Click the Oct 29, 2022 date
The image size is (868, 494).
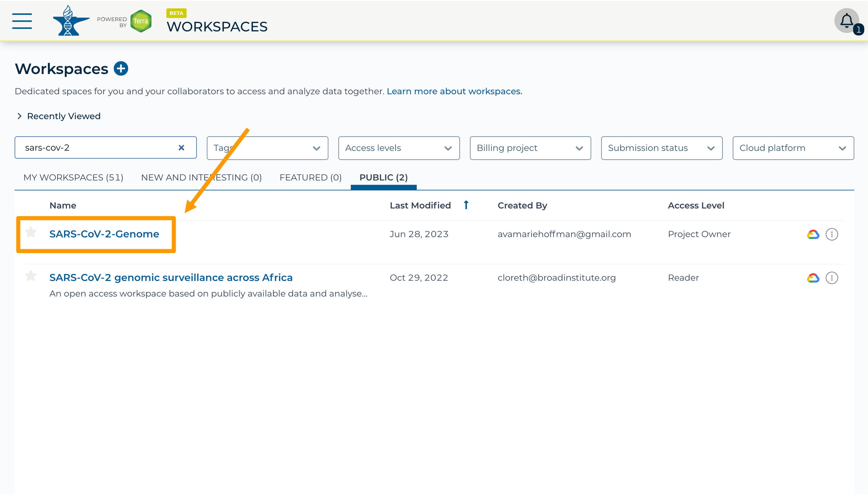419,277
